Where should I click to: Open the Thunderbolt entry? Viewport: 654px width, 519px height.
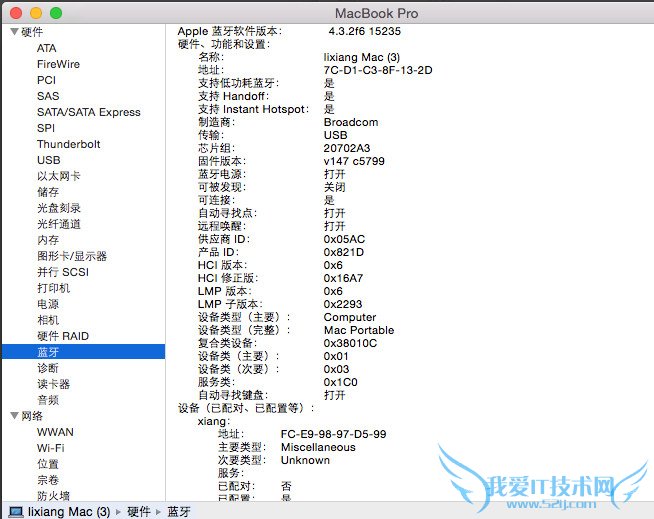coord(68,144)
